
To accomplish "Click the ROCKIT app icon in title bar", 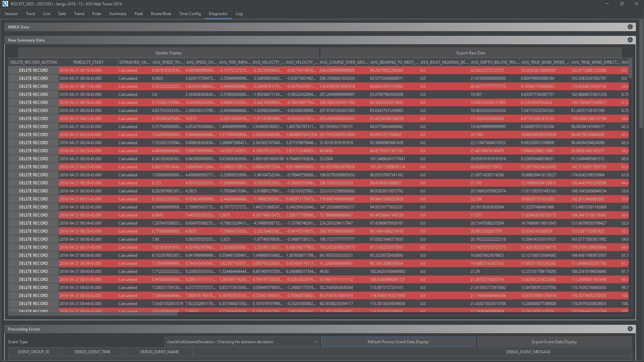I will (5, 4).
